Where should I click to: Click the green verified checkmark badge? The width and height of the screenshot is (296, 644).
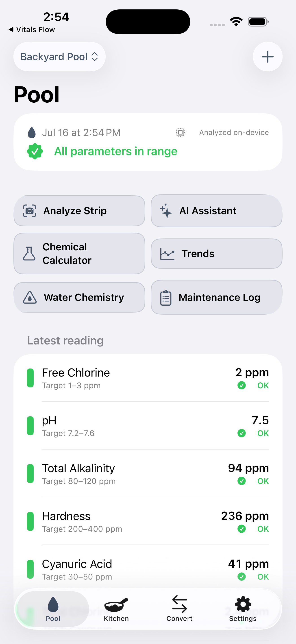35,151
